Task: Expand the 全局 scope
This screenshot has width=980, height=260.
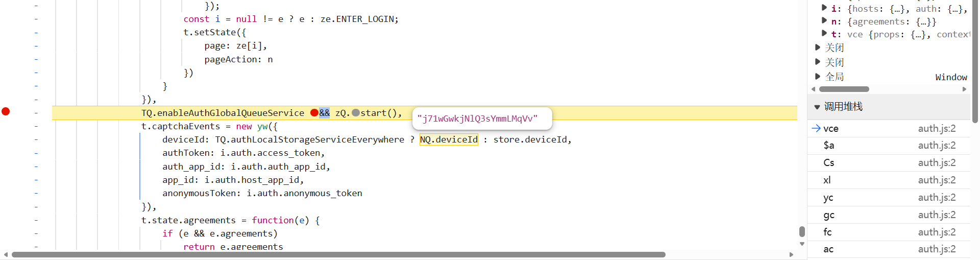Action: tap(818, 76)
